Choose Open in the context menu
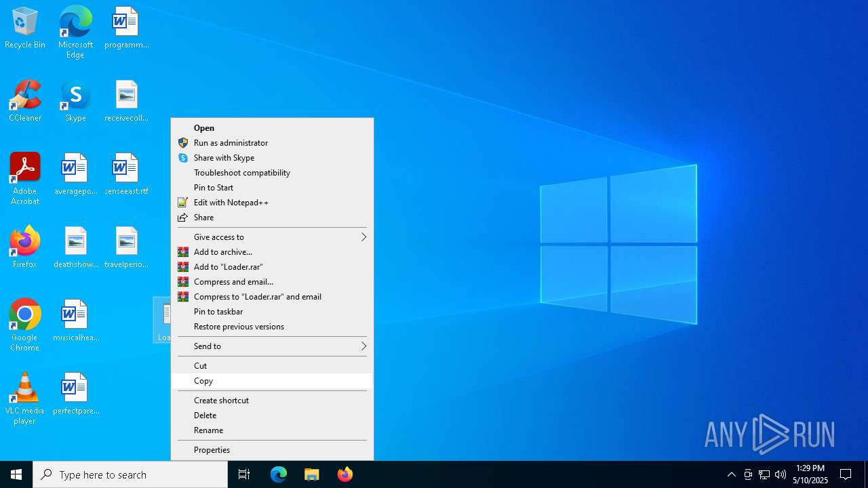Screen dimensions: 868x488 tap(272, 128)
